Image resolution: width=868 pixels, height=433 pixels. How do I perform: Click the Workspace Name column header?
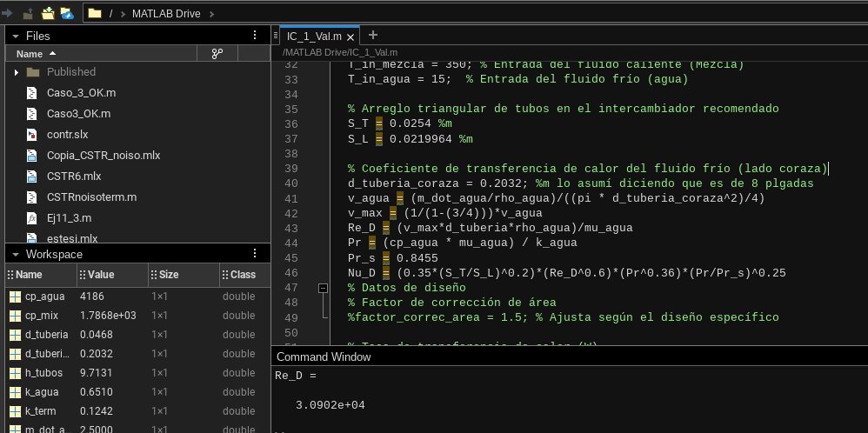[x=41, y=275]
